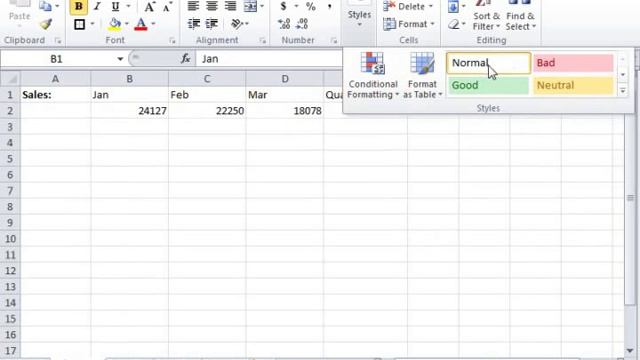The width and height of the screenshot is (640, 360).
Task: Click the Insert Function fx icon
Action: (x=186, y=59)
